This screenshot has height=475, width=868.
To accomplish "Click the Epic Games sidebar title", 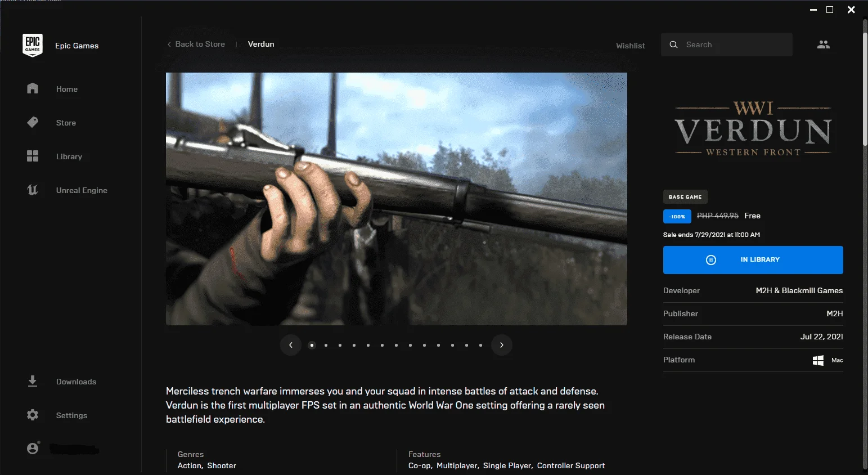I will (x=77, y=46).
